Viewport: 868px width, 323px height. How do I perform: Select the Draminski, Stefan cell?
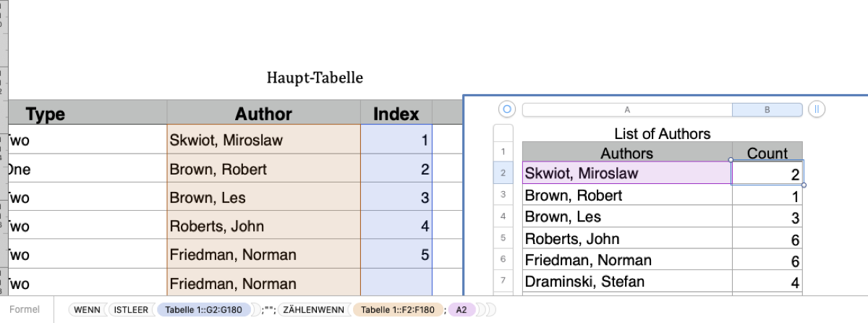pos(626,282)
